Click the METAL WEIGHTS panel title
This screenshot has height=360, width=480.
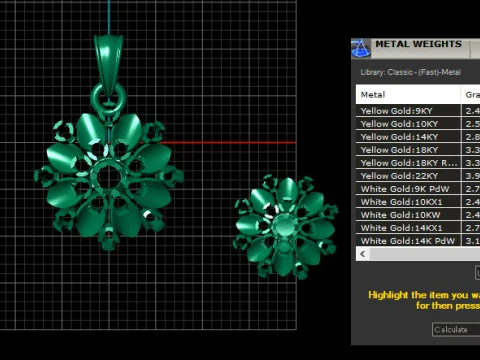(419, 44)
